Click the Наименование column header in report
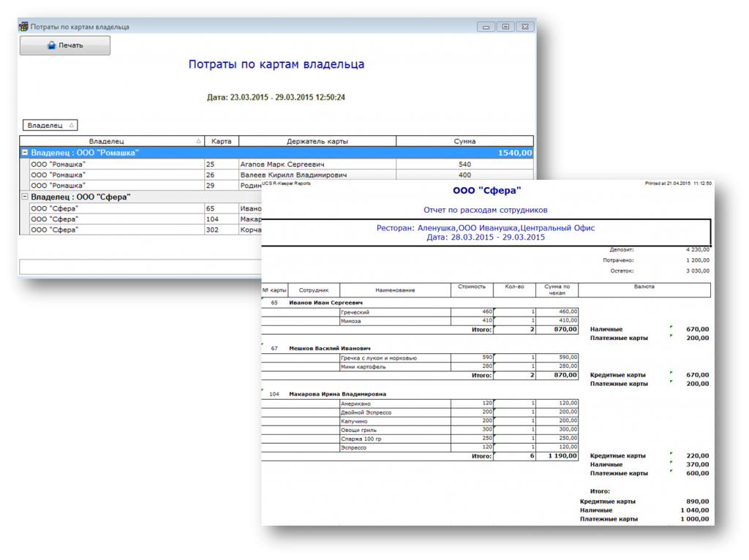The image size is (749, 560). 395,290
